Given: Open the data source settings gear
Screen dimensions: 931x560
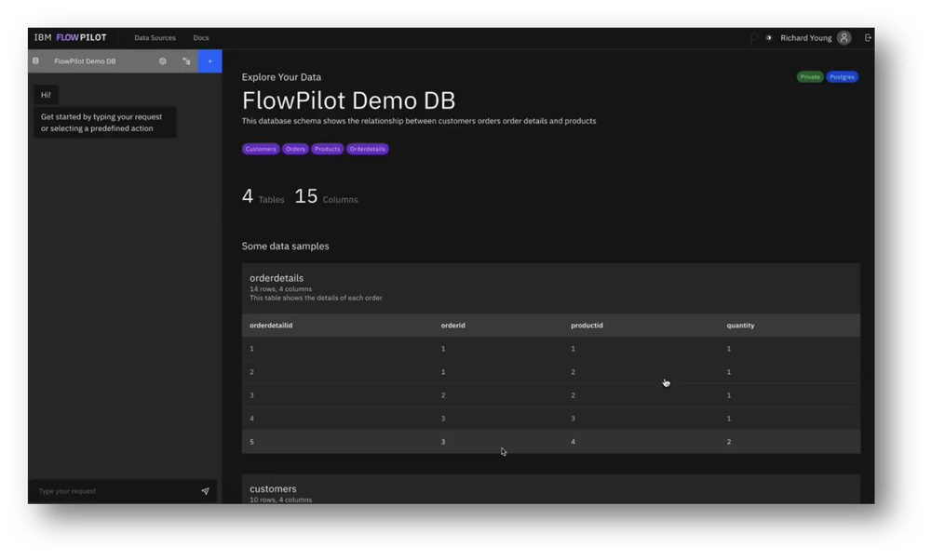Looking at the screenshot, I should 163,61.
